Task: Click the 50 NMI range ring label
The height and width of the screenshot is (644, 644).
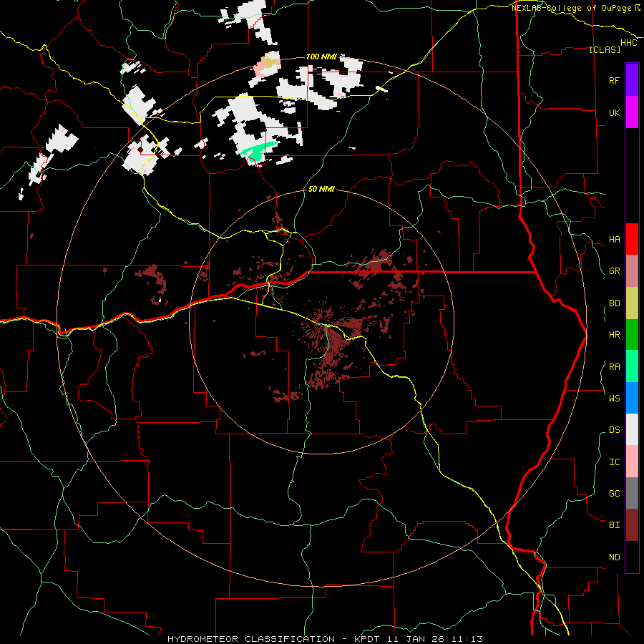Action: pos(321,189)
